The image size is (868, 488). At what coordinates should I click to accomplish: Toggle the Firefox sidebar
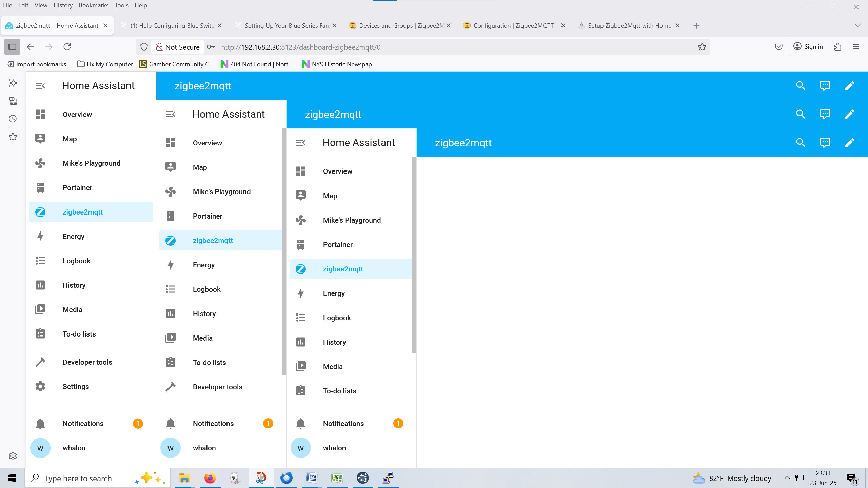[12, 47]
